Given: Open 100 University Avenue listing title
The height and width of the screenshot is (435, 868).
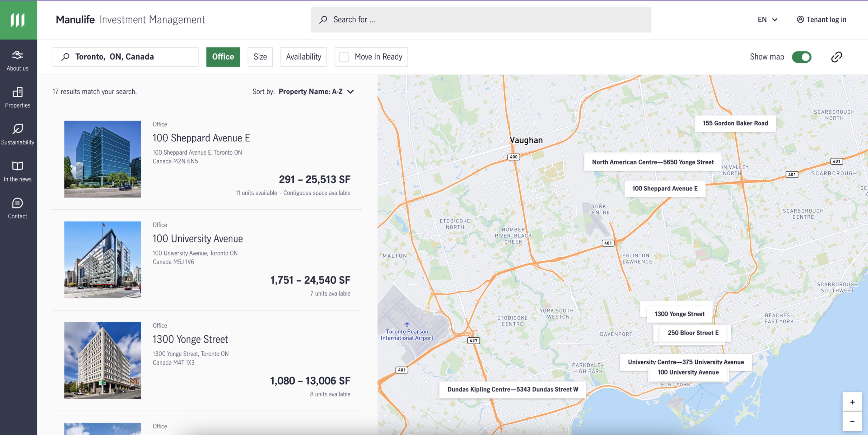Looking at the screenshot, I should tap(198, 239).
